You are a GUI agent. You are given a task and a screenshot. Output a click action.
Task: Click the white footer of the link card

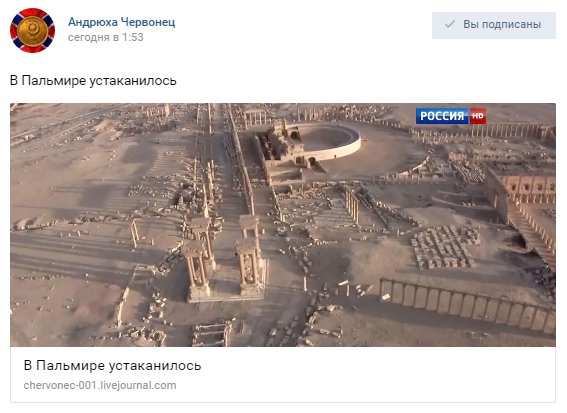tap(283, 375)
